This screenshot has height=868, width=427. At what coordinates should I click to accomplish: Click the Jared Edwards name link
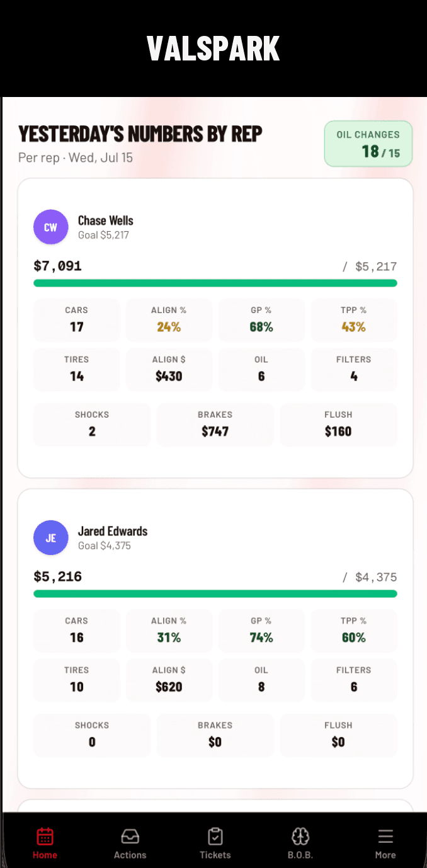tap(113, 531)
